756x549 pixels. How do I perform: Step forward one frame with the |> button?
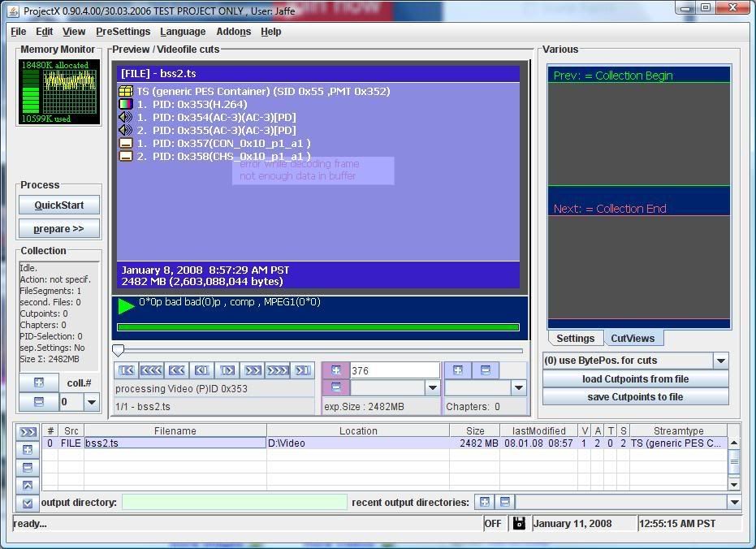pyautogui.click(x=227, y=370)
